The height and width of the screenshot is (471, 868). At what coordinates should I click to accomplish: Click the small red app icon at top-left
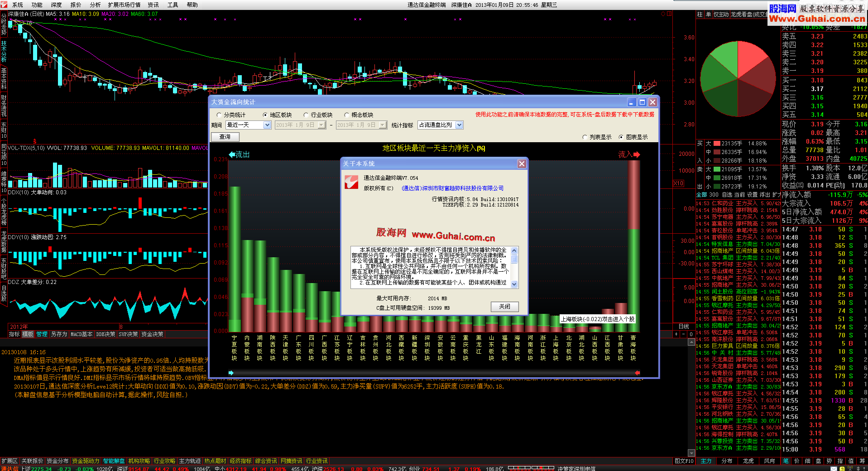[x=4, y=5]
